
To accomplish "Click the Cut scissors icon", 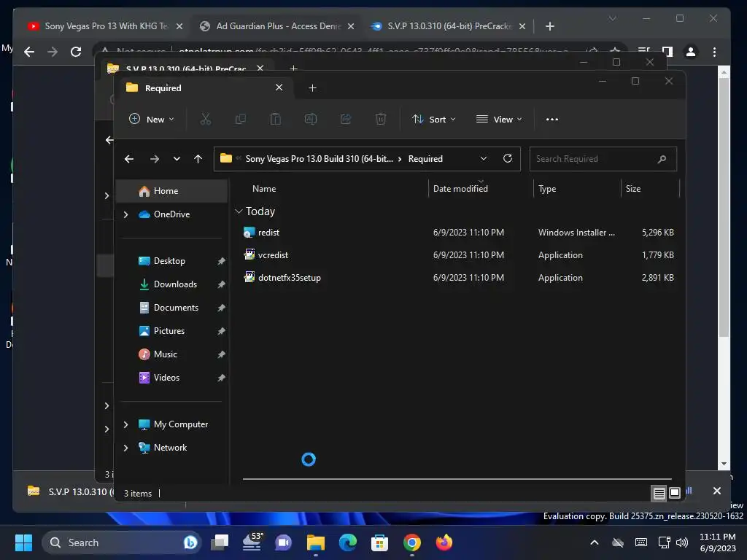I will tap(205, 119).
